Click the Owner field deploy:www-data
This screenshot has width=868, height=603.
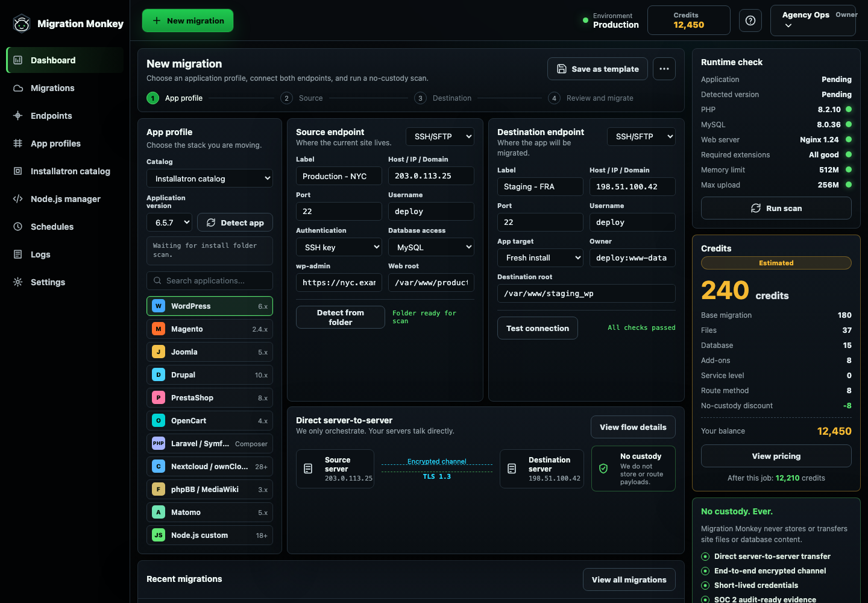632,257
